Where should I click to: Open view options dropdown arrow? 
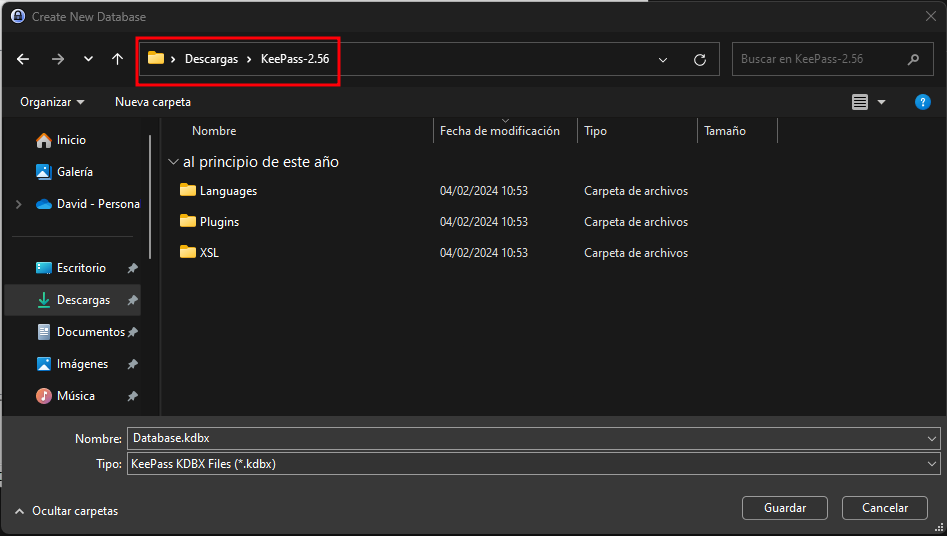click(881, 102)
